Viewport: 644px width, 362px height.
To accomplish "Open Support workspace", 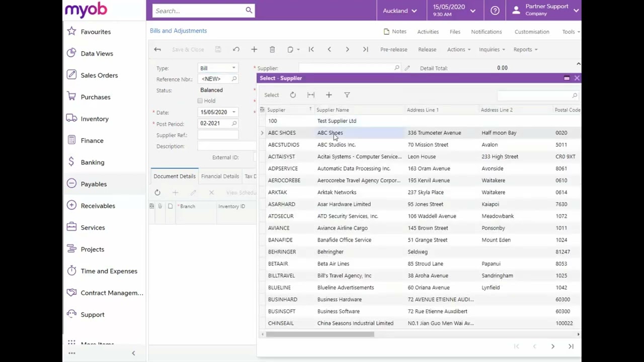I will (x=93, y=315).
